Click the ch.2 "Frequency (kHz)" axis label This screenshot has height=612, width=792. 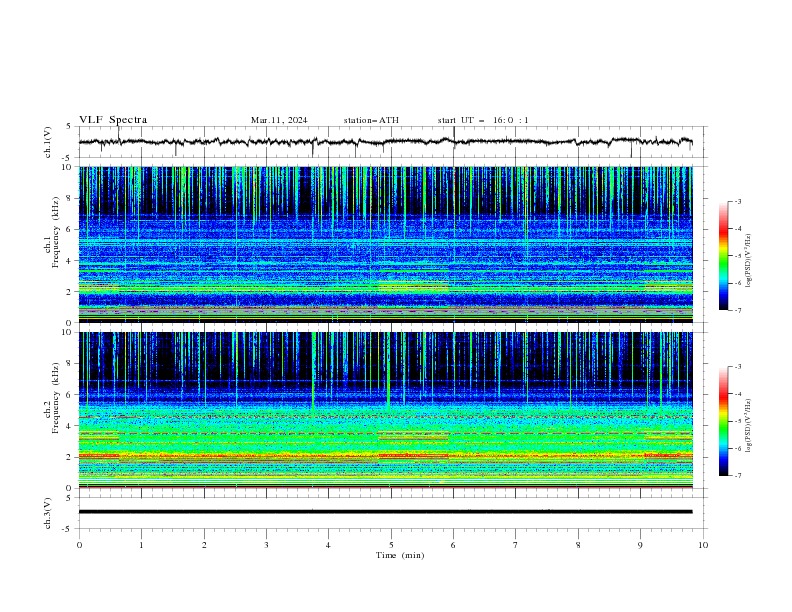point(55,397)
